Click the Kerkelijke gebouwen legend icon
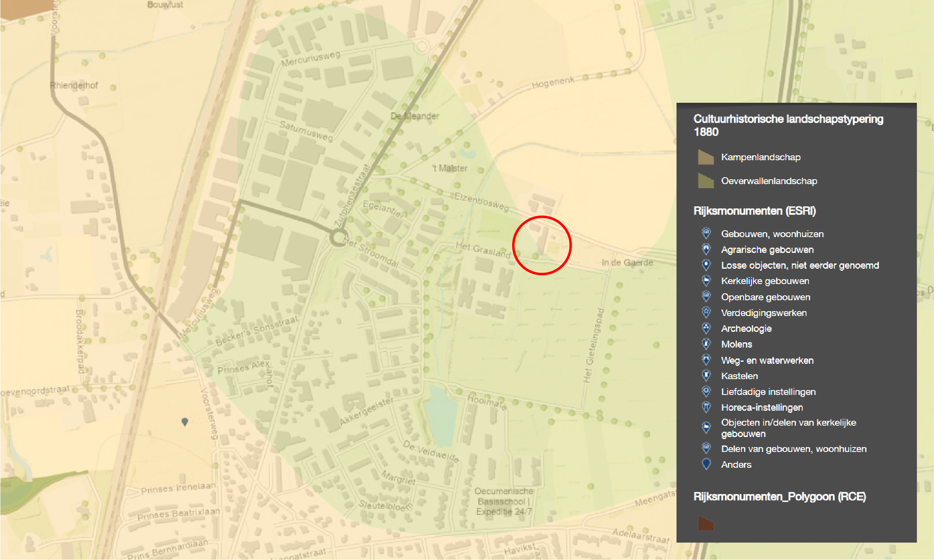Screen dimensions: 934x560 click(x=706, y=280)
